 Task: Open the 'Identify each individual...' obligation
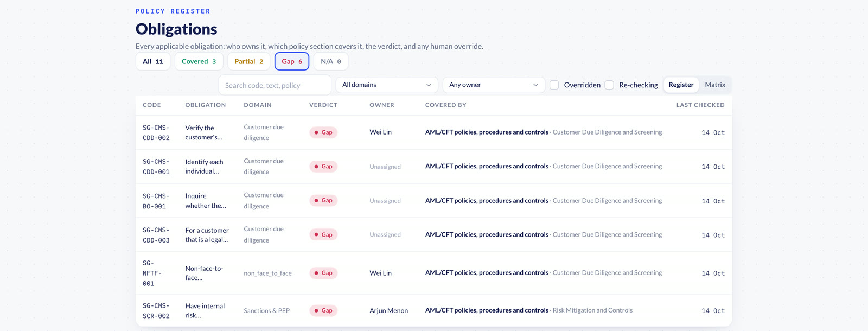(205, 167)
